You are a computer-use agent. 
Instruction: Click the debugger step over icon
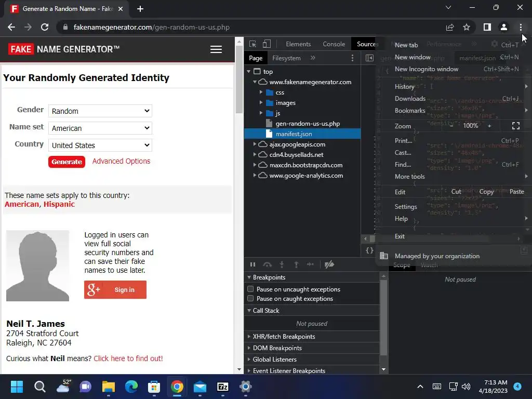pyautogui.click(x=268, y=264)
